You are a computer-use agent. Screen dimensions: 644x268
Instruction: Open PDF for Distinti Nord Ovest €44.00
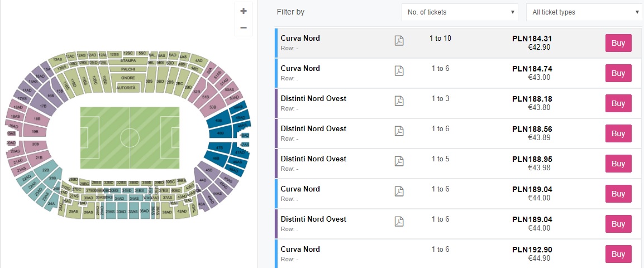[399, 222]
